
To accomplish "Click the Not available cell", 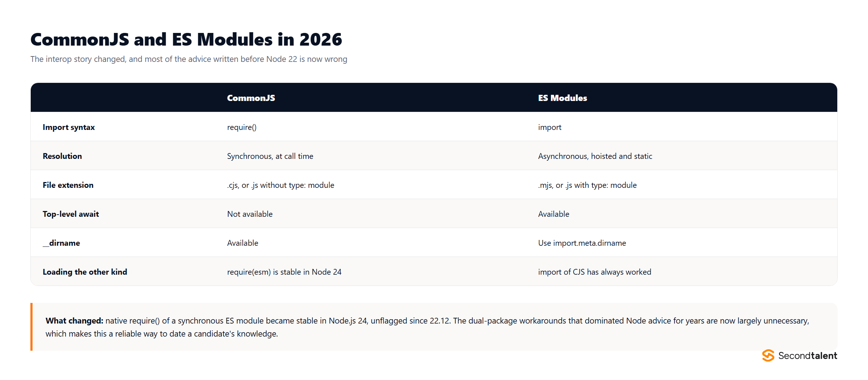I will click(250, 214).
